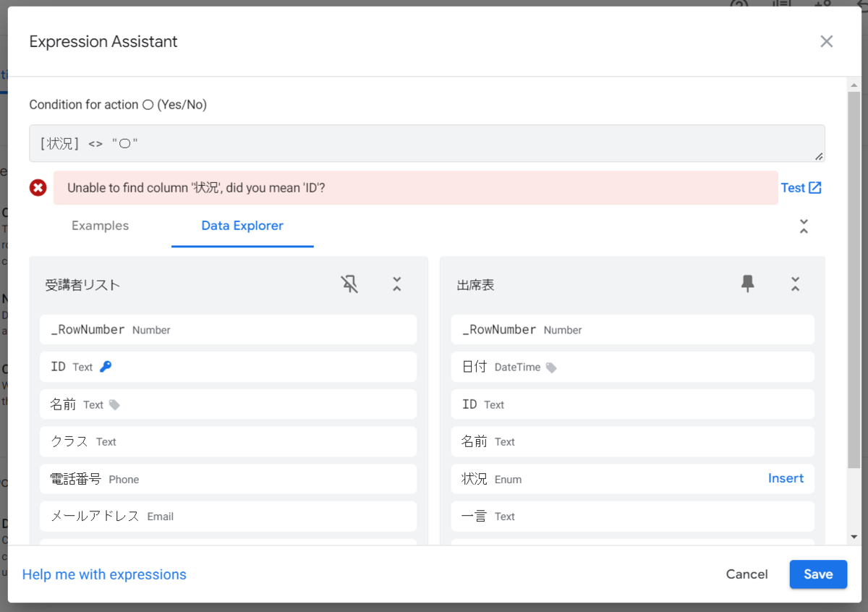Open the Test link for the expression
Image resolution: width=868 pixels, height=612 pixels.
(801, 188)
